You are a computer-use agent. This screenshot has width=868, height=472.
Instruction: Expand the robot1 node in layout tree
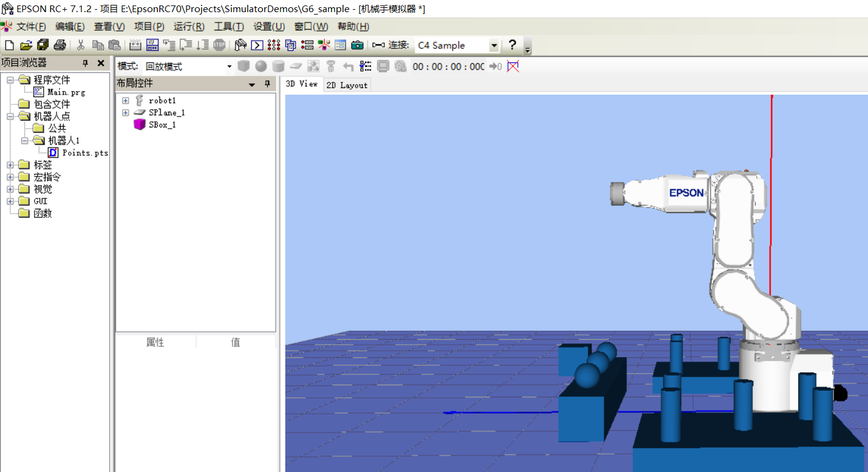[126, 101]
